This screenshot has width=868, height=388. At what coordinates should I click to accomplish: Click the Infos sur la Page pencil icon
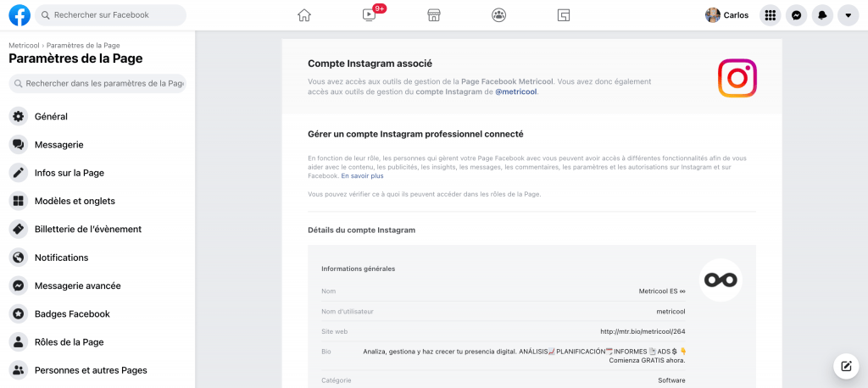19,173
